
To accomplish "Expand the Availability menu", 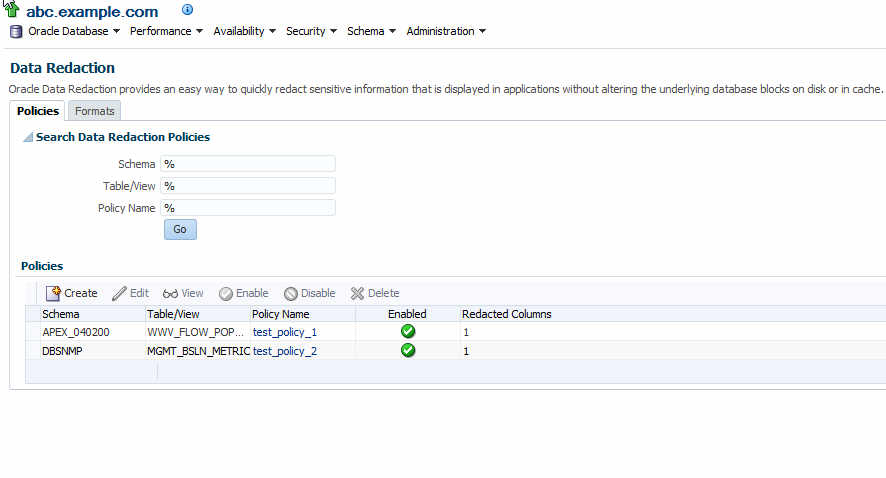I will (x=245, y=31).
